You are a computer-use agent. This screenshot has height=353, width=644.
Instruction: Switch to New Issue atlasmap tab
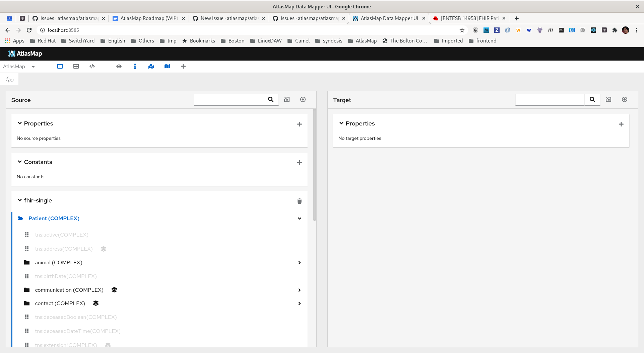click(229, 18)
